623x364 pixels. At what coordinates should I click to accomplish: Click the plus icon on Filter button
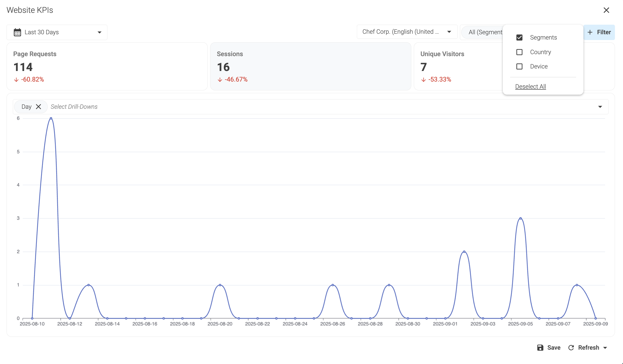590,32
